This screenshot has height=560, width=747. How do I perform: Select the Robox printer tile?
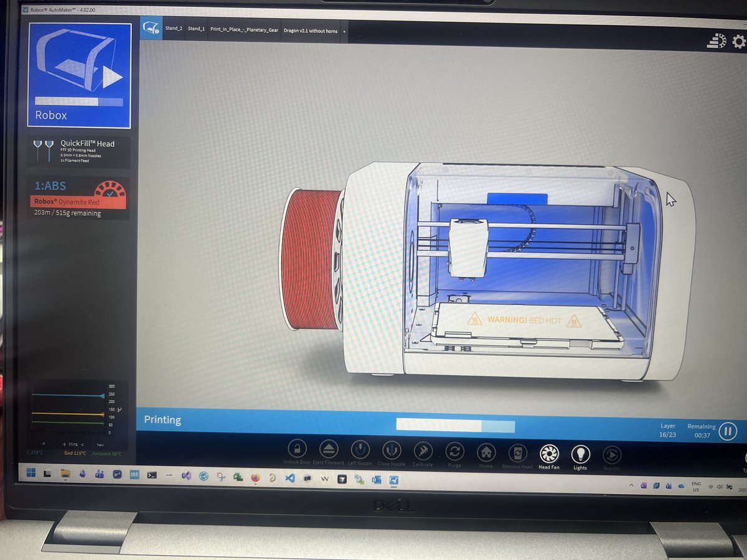(x=79, y=75)
